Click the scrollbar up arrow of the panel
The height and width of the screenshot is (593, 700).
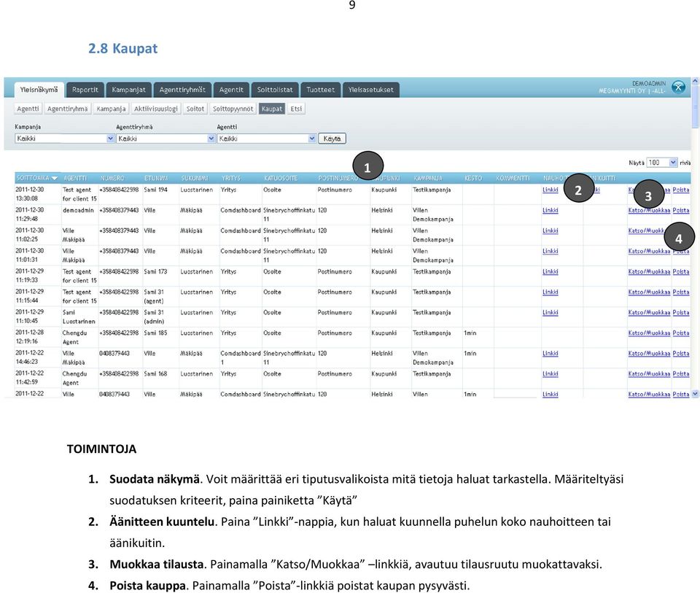point(695,81)
